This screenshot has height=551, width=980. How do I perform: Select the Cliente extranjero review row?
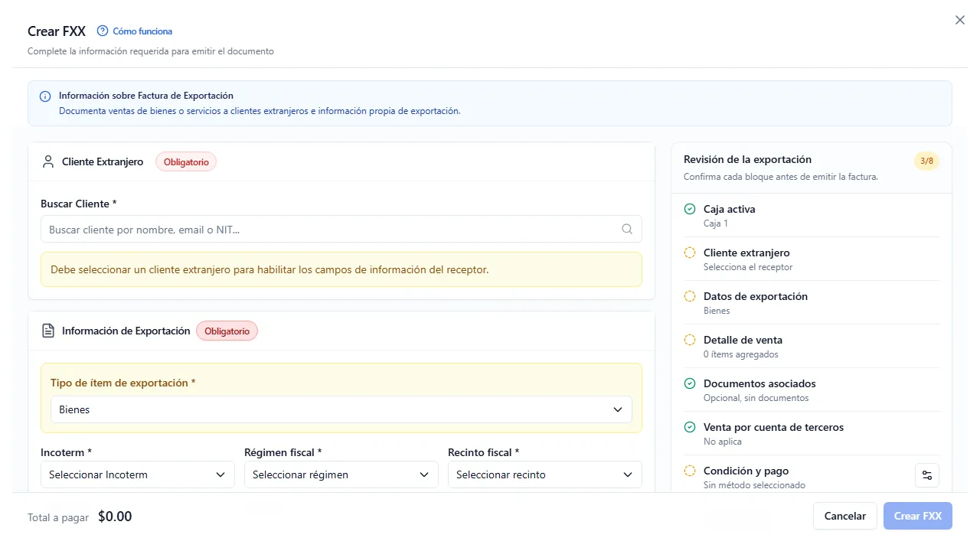click(812, 259)
